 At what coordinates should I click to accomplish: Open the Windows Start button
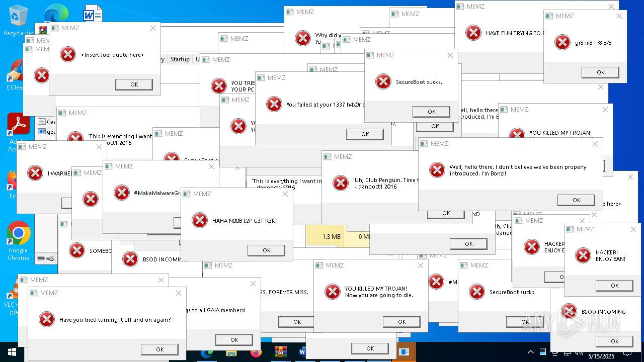click(x=12, y=352)
